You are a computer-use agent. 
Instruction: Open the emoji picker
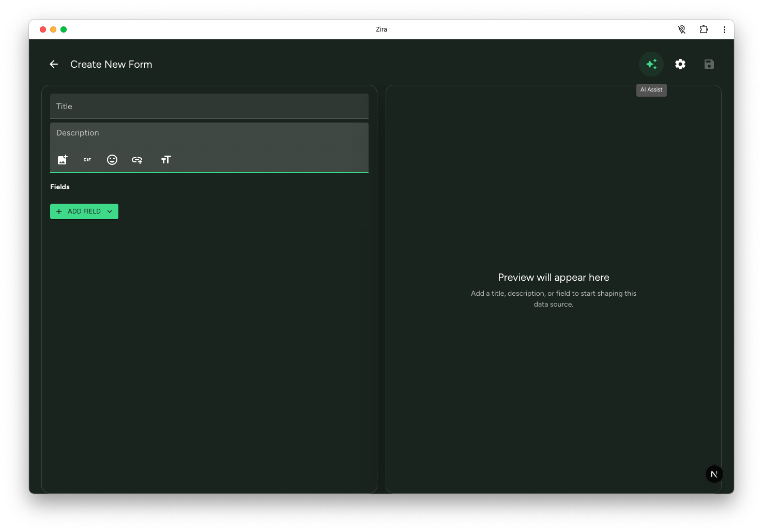112,160
